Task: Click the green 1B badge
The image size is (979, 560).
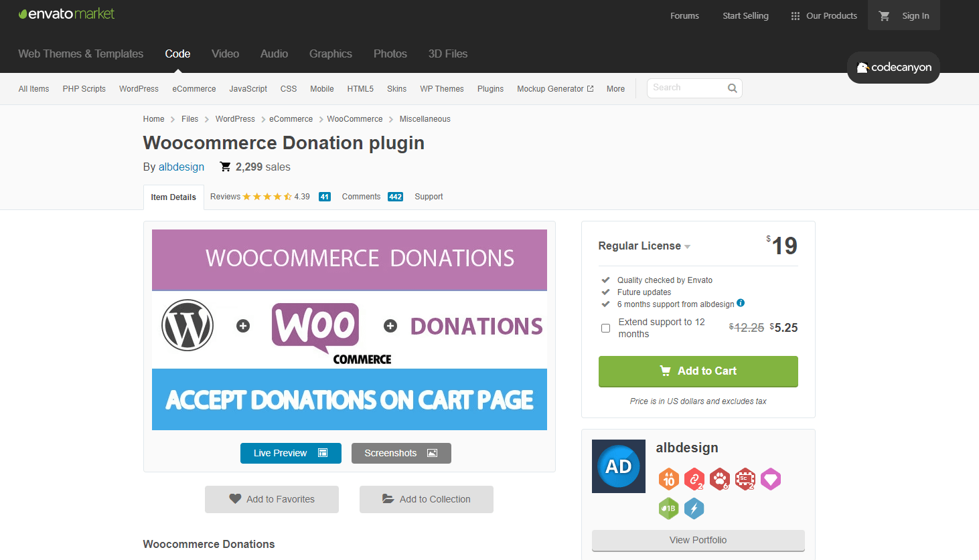Action: click(x=668, y=508)
